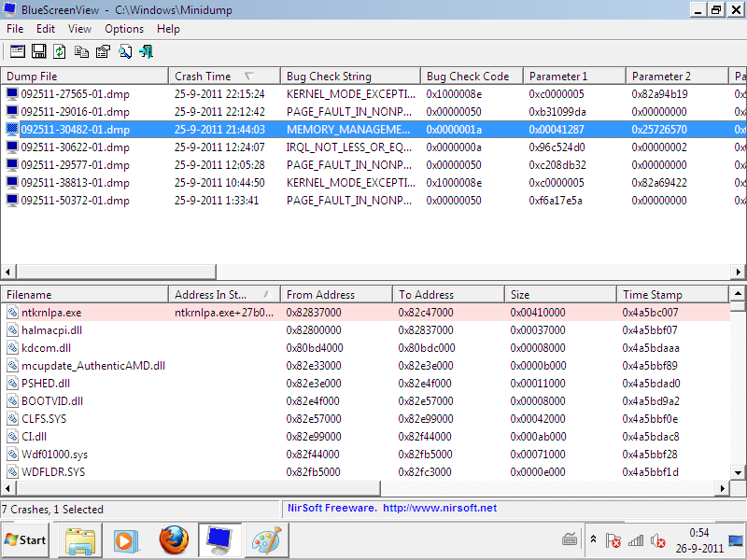This screenshot has width=747, height=560.
Task: Click the Parameter 1 column header
Action: point(574,77)
